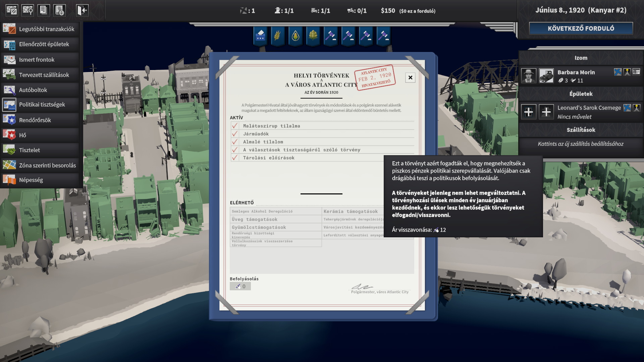Open the document list icon in toolbar

pos(43,10)
